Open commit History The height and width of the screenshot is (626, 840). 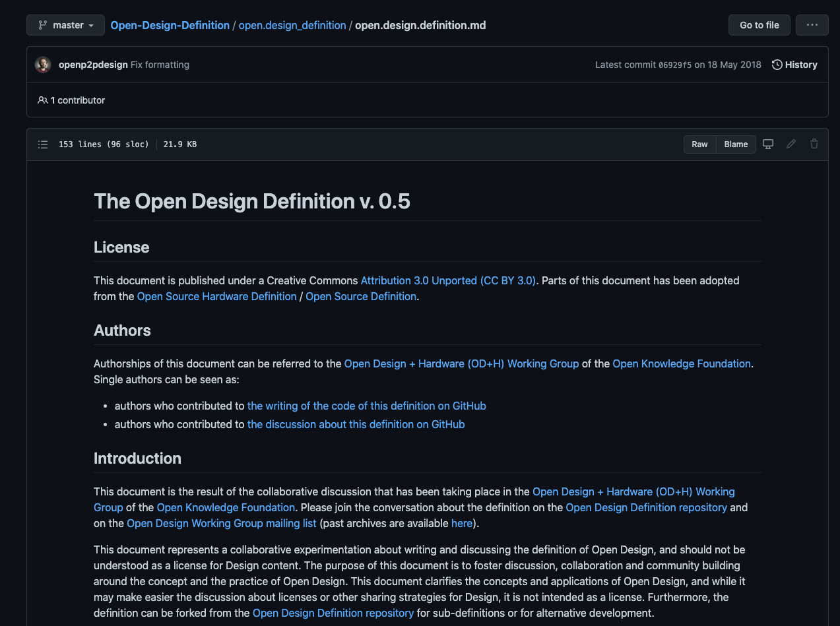794,65
